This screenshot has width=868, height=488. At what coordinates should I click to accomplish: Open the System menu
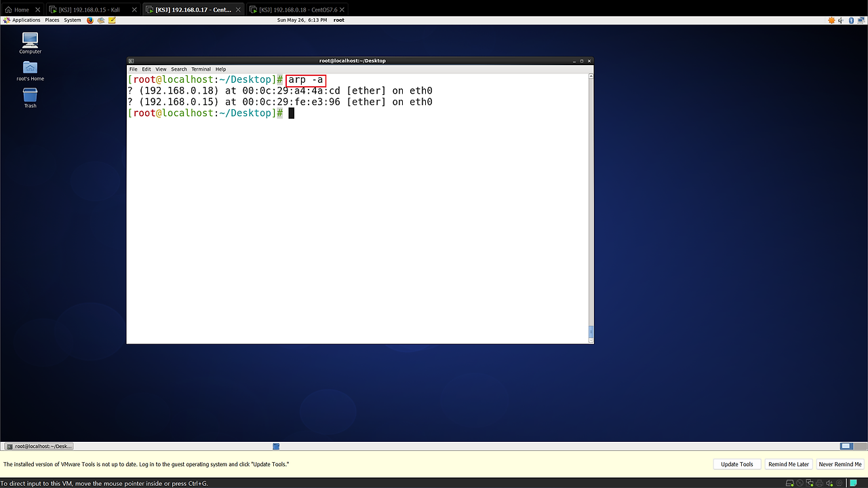coord(73,20)
